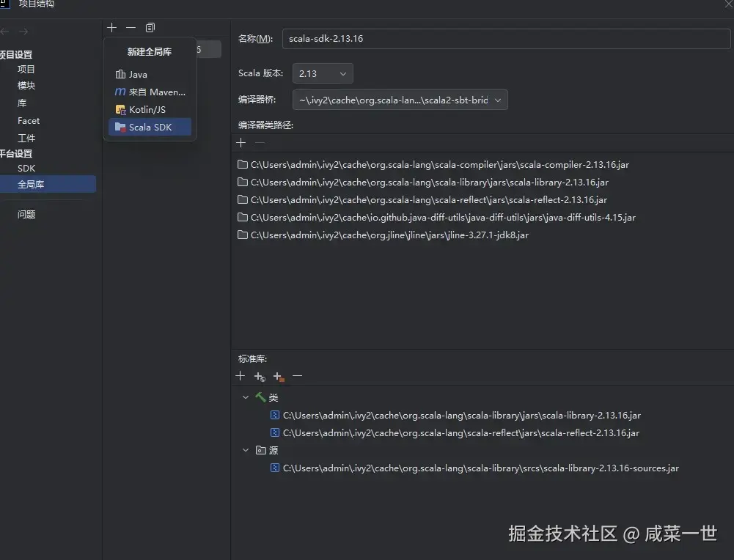Click the hammer icon beside 类

(260, 397)
